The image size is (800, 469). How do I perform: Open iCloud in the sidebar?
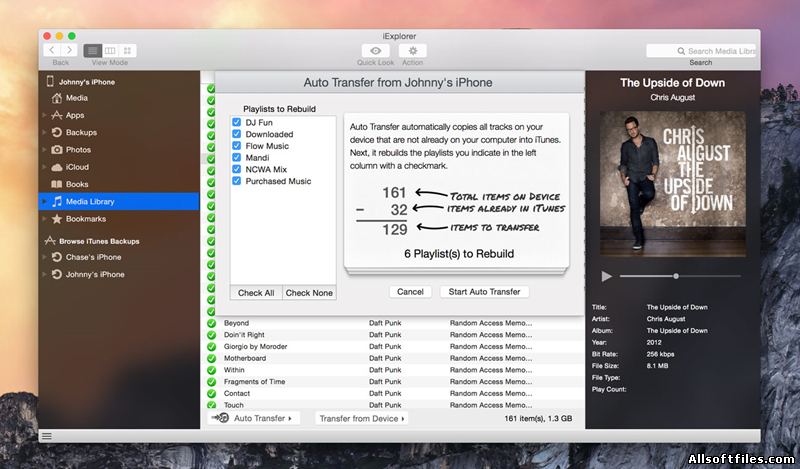tap(76, 167)
